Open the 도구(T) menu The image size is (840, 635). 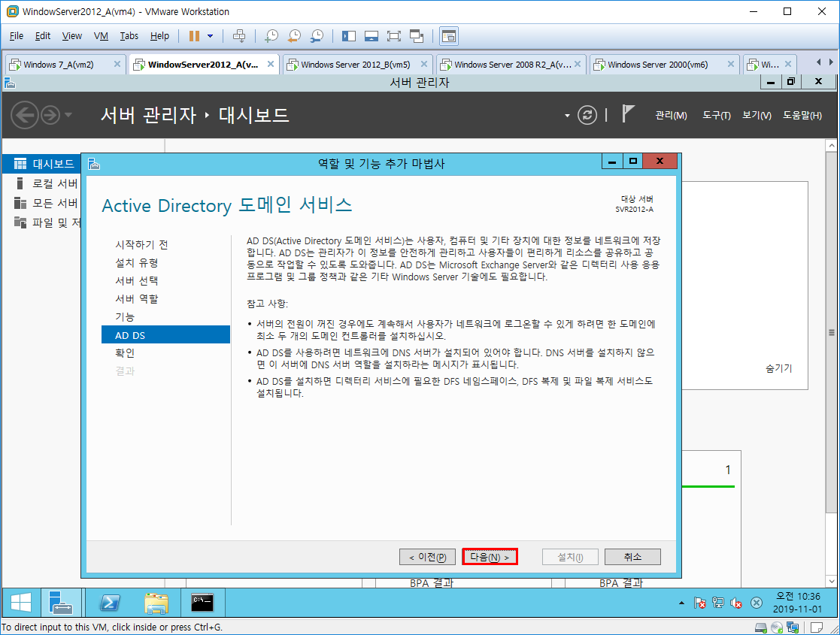pyautogui.click(x=716, y=115)
